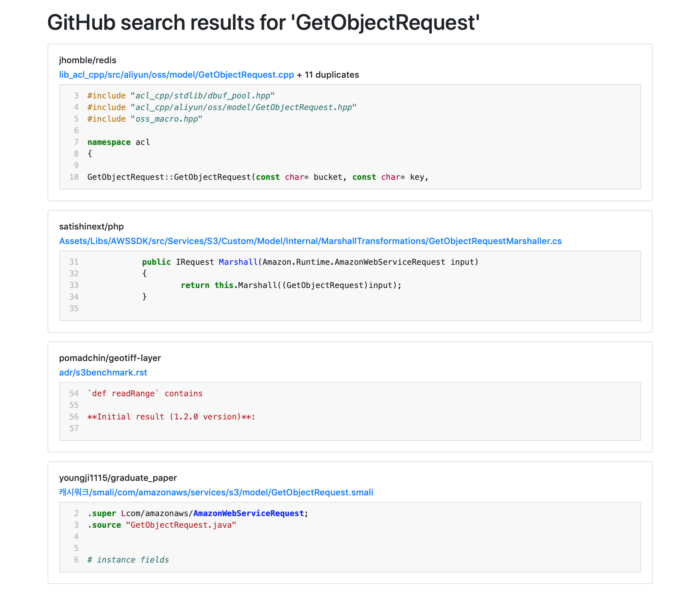The image size is (700, 592).
Task: Click the '.source "GetObjectRequest.java"' line
Action: coord(162,525)
